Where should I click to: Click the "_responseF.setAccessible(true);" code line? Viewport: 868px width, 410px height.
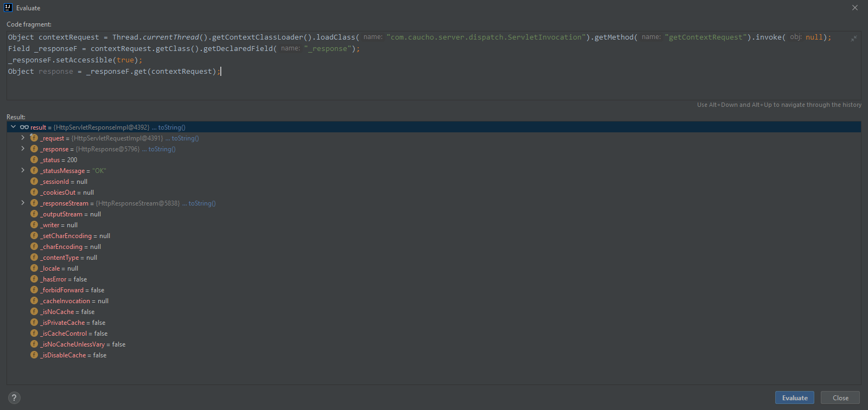(x=75, y=60)
